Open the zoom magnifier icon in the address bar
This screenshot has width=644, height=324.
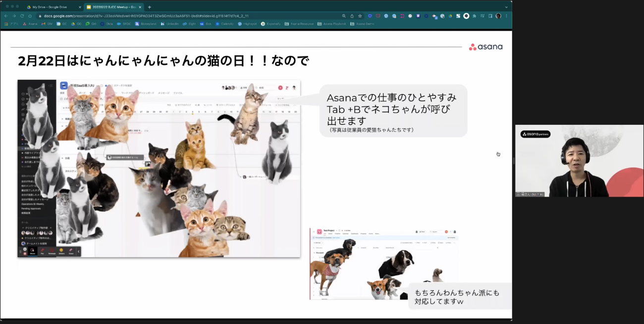(344, 16)
